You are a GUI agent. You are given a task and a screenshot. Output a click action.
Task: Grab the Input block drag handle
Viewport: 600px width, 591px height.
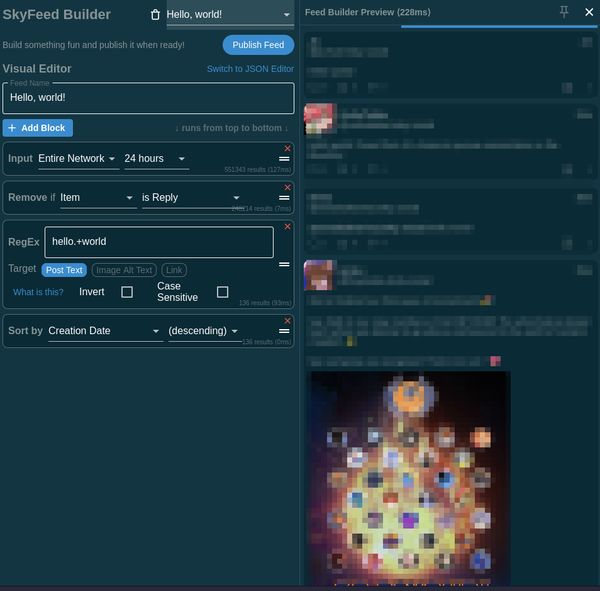tap(284, 159)
